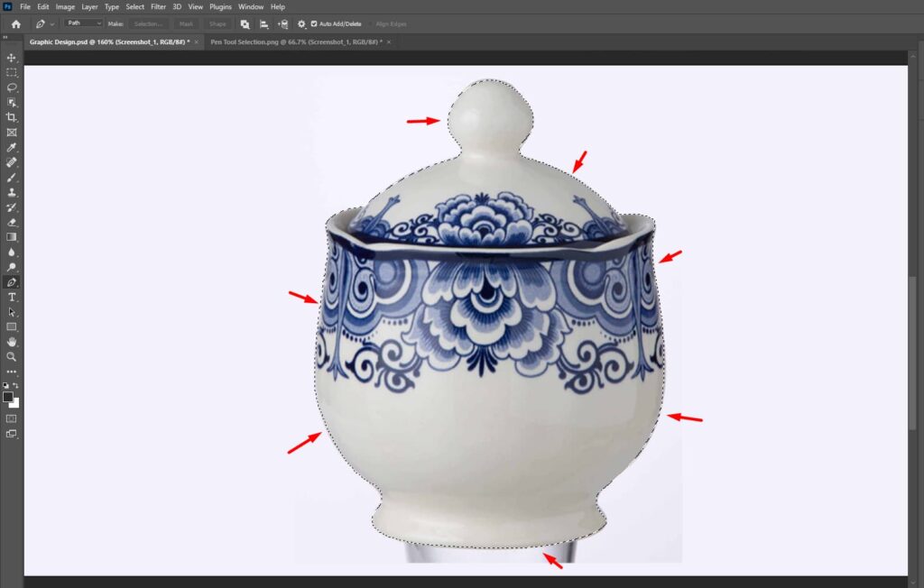Open the Image menu
Image resolution: width=924 pixels, height=588 pixels.
[x=65, y=7]
